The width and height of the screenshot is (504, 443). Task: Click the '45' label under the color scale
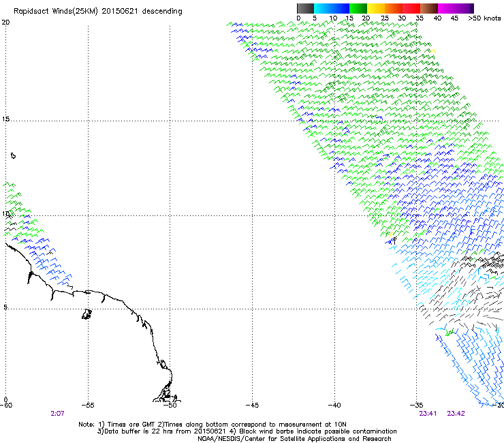pos(454,18)
